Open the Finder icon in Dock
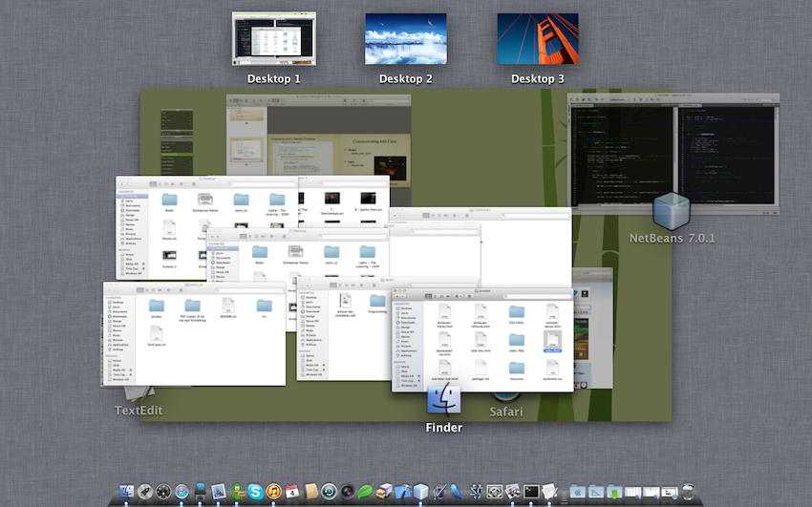812x507 pixels. click(x=127, y=492)
